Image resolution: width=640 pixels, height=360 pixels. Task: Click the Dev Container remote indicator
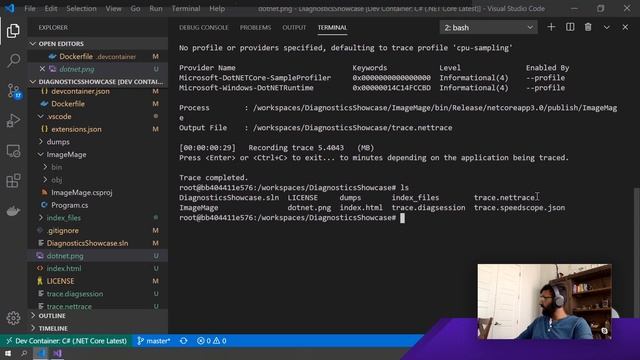(66, 341)
